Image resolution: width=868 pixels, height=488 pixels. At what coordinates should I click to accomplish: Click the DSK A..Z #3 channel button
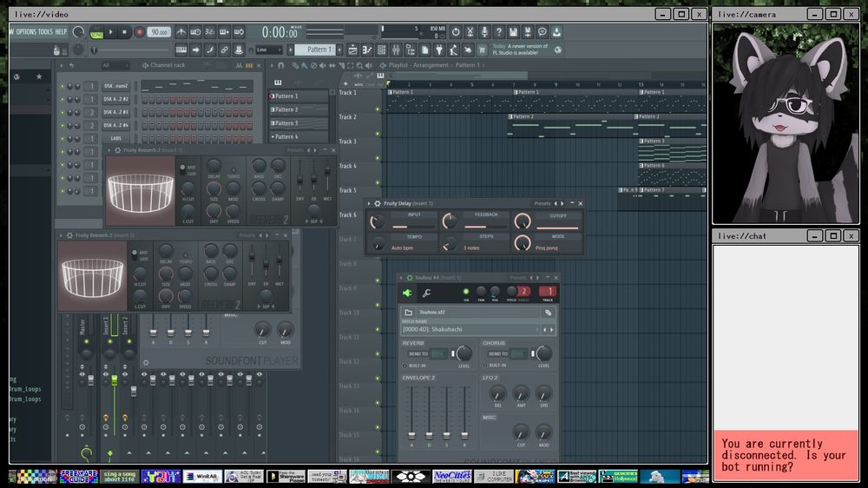pyautogui.click(x=115, y=112)
